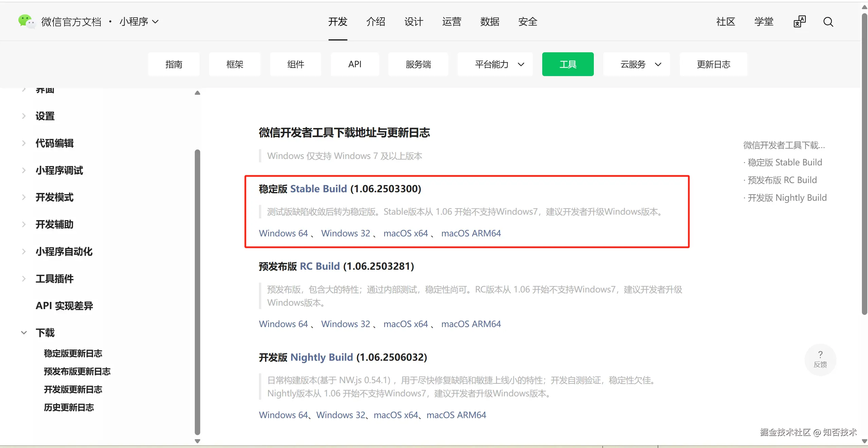Click the WeChat logo icon
Image resolution: width=868 pixels, height=448 pixels.
pos(26,21)
